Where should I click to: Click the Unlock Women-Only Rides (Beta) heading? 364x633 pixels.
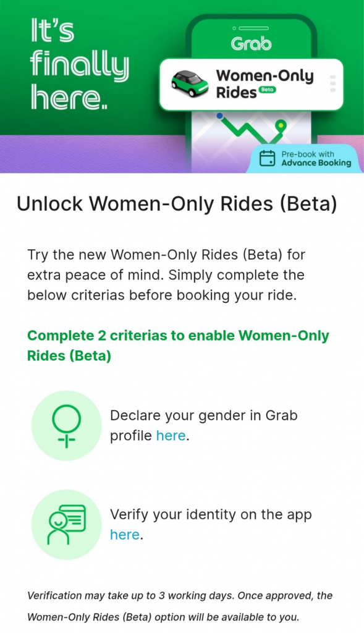[x=176, y=204]
